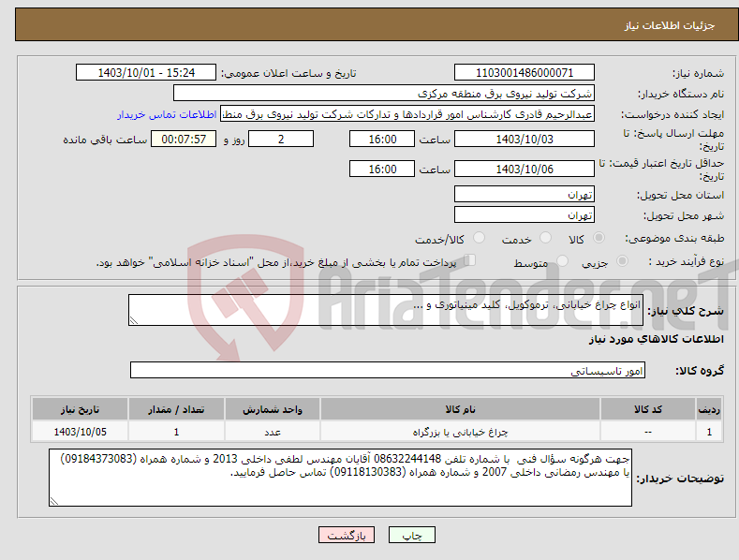Click the unit cell عدد

(273, 432)
